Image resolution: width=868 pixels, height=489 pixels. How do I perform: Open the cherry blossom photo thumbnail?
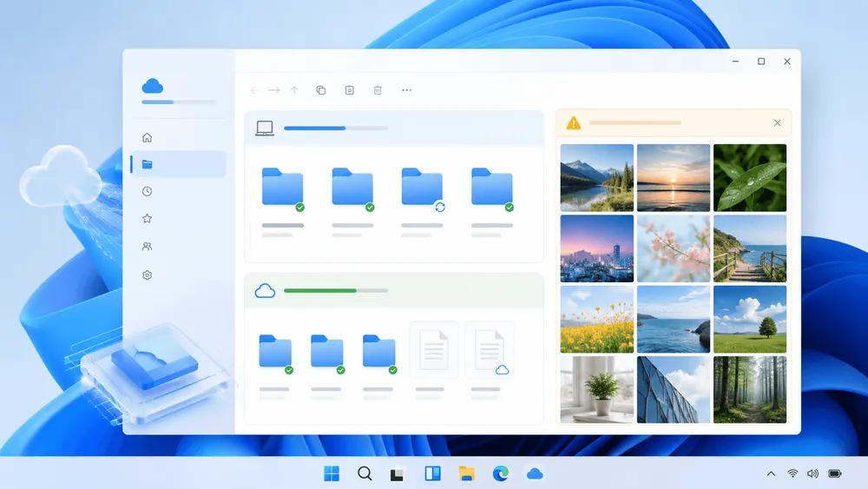(x=674, y=248)
